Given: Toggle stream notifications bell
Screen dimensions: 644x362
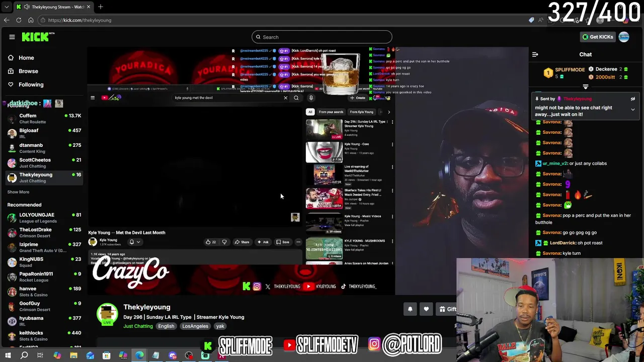Looking at the screenshot, I should coord(410,309).
